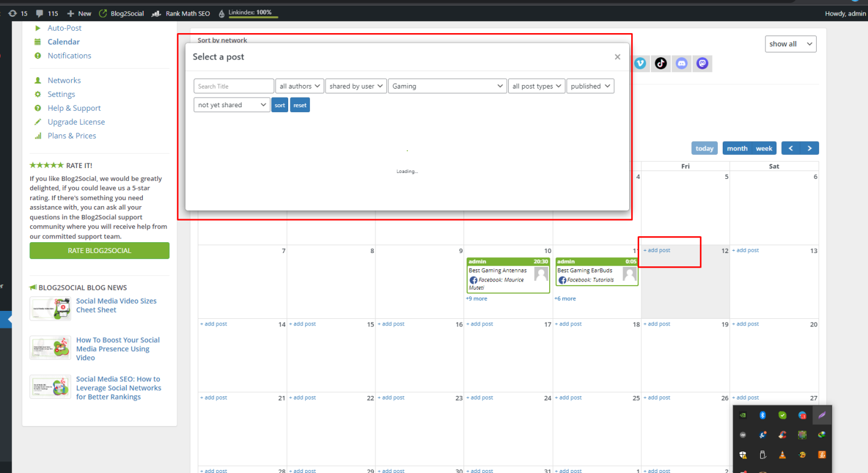Click green checkmark tray icon
Image resolution: width=868 pixels, height=473 pixels.
tap(782, 415)
